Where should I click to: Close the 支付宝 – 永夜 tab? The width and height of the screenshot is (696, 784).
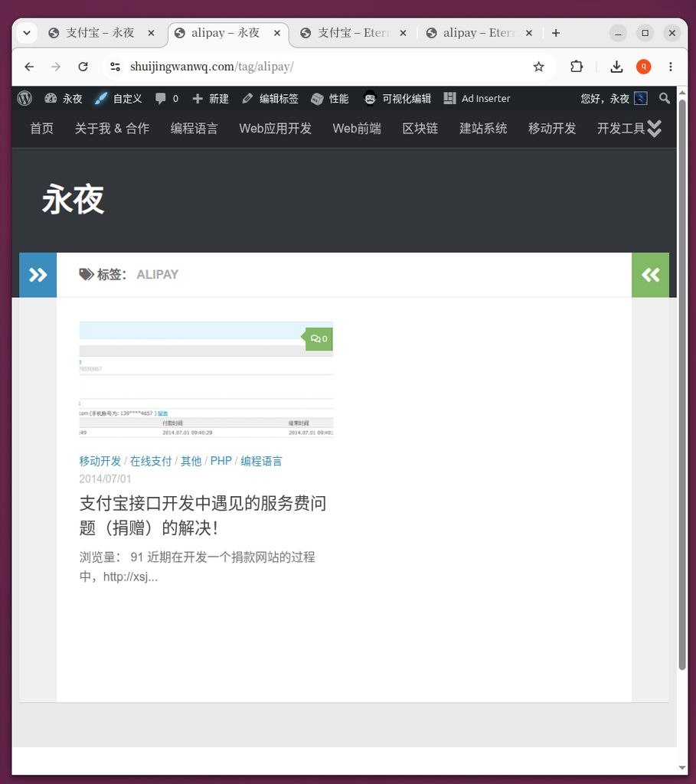click(x=151, y=33)
